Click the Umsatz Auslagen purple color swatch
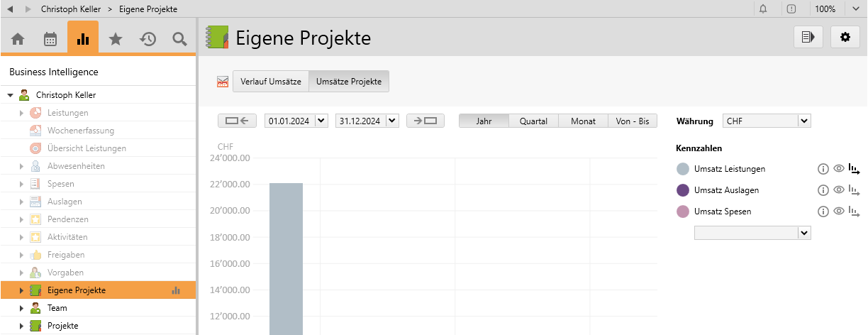This screenshot has height=335, width=868. click(x=683, y=190)
